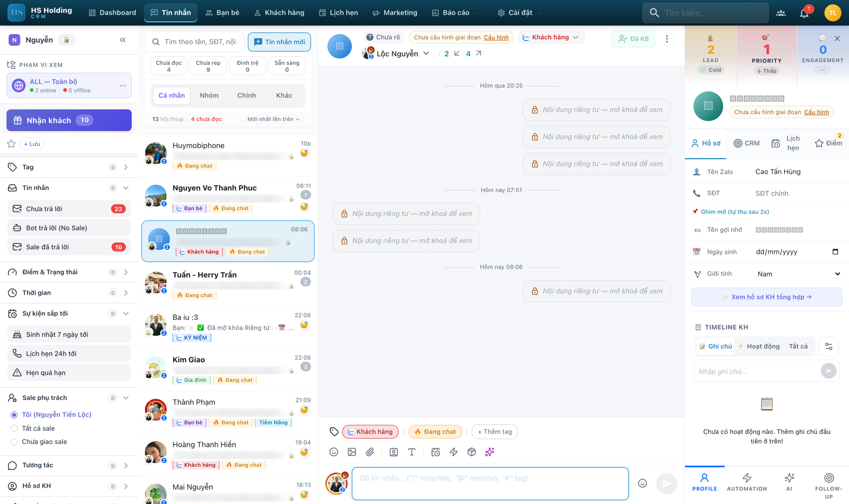Open the Giới tính Nam dropdown
The height and width of the screenshot is (504, 849).
(x=798, y=274)
